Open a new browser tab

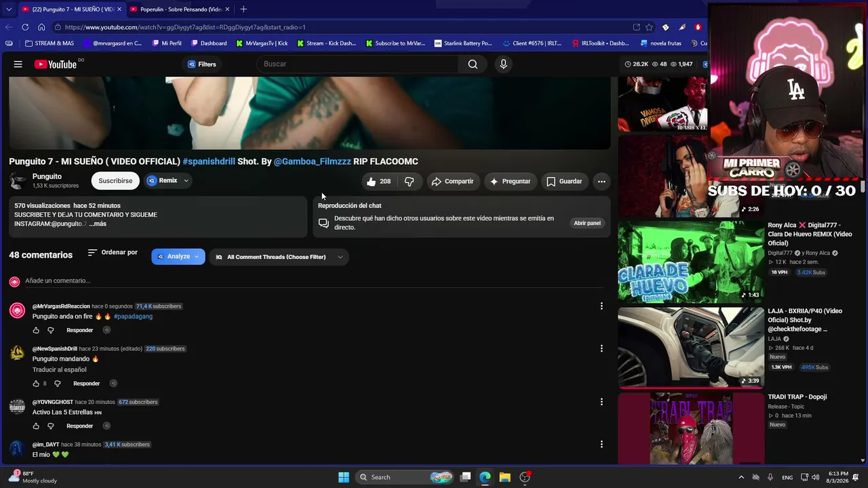[243, 9]
